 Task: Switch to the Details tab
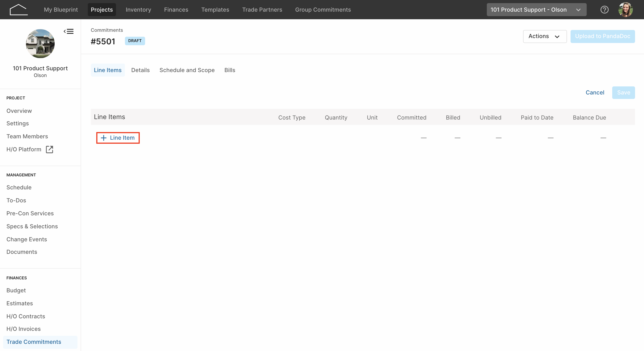pos(140,70)
